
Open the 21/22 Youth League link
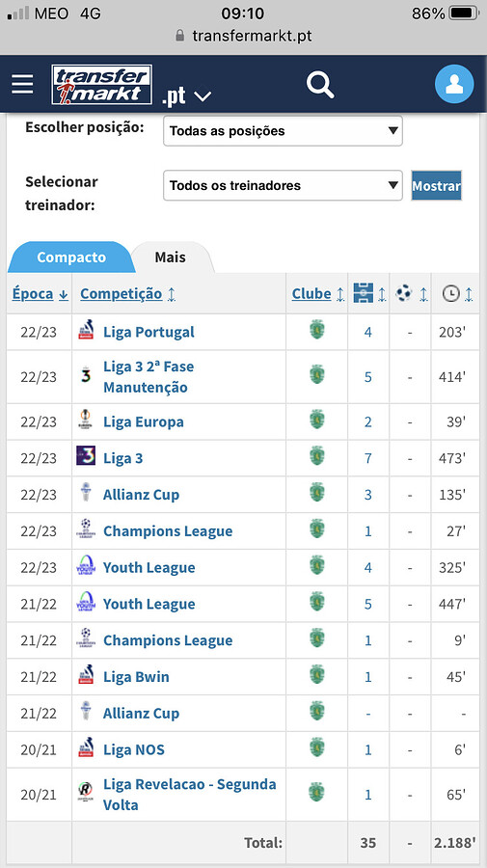pyautogui.click(x=149, y=604)
